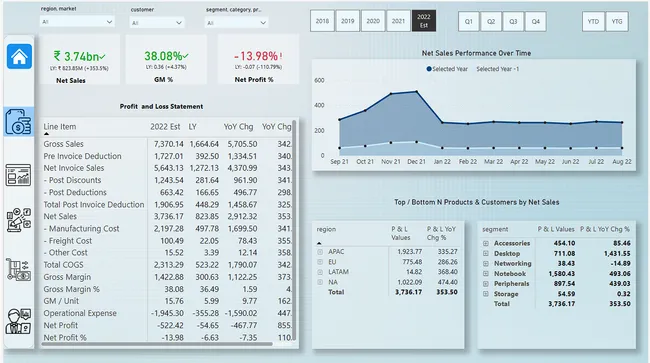Select the Manufacturing Cost row
This screenshot has height=363, width=650.
[167, 229]
